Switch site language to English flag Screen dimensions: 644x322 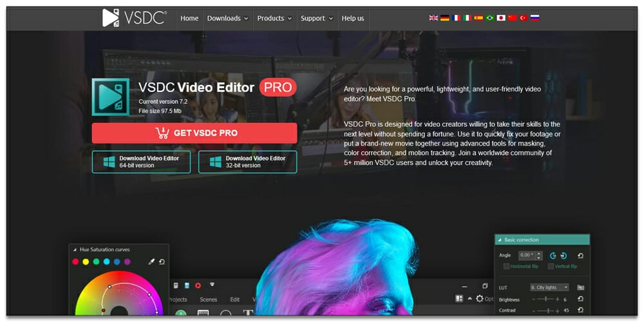(x=433, y=17)
